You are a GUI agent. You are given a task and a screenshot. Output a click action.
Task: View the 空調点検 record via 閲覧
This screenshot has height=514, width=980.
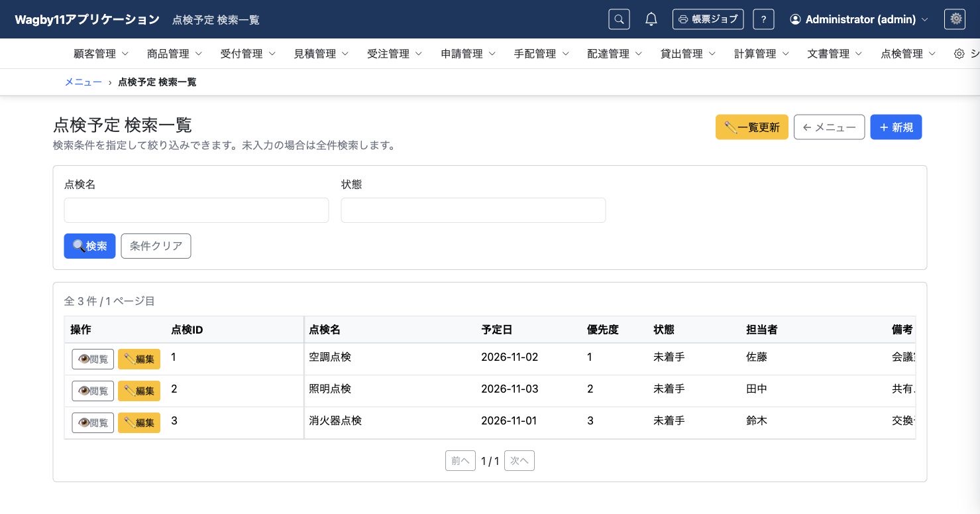click(x=93, y=359)
